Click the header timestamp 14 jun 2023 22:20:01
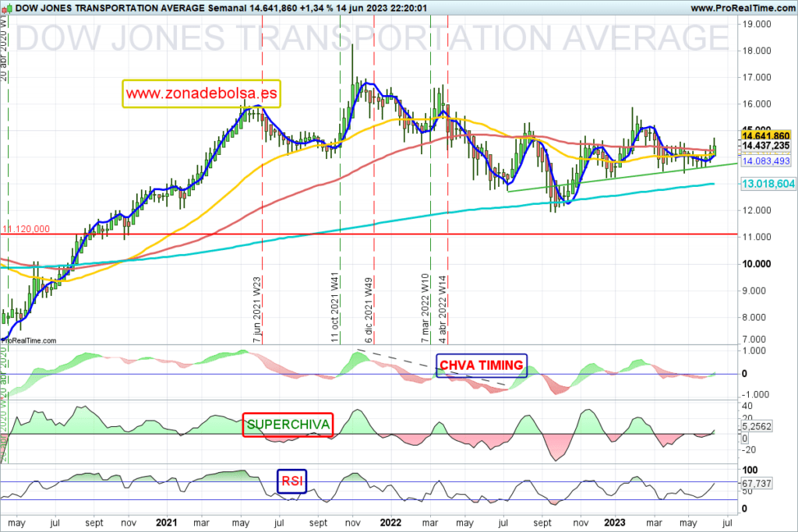Image resolution: width=798 pixels, height=532 pixels. pos(380,8)
